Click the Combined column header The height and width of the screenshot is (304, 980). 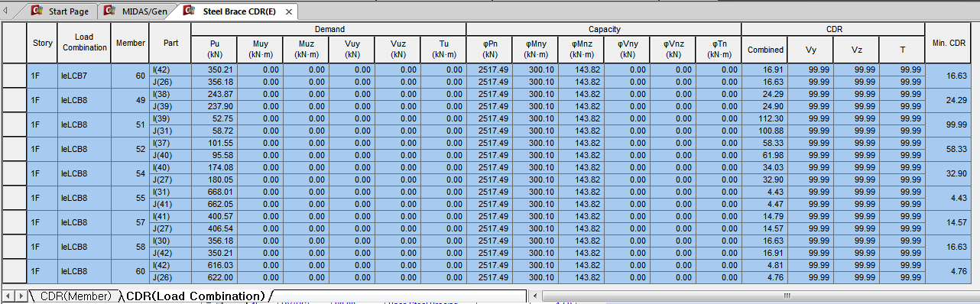[765, 49]
